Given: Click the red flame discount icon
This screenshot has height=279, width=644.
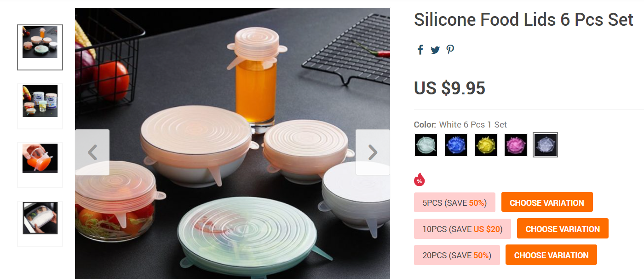Looking at the screenshot, I should coord(419,180).
